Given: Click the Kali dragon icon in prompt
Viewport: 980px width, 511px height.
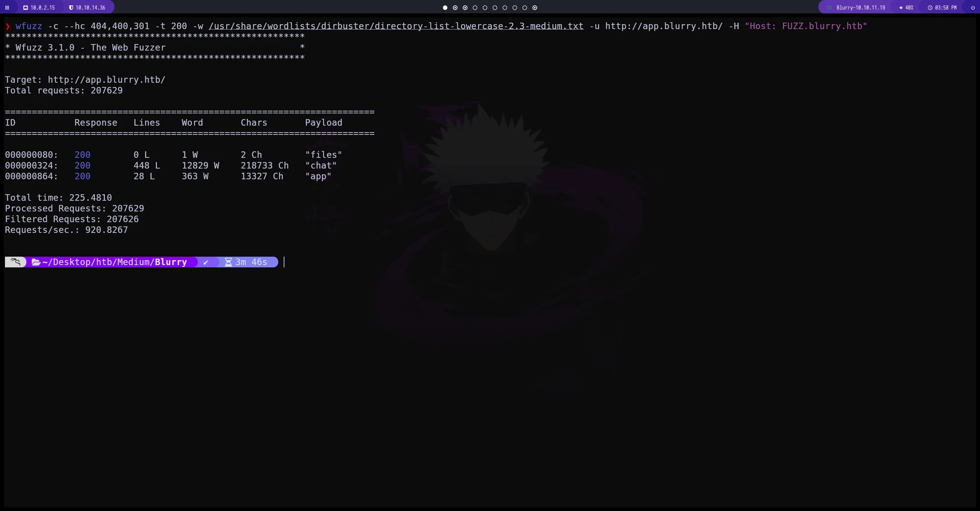Looking at the screenshot, I should click(15, 262).
